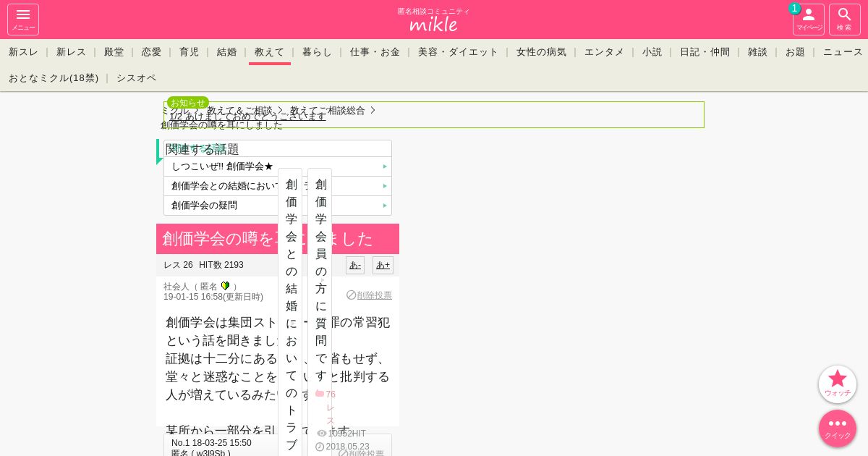Screen dimensions: 868x456
Task: Open the クイック dots button
Action: click(x=838, y=428)
